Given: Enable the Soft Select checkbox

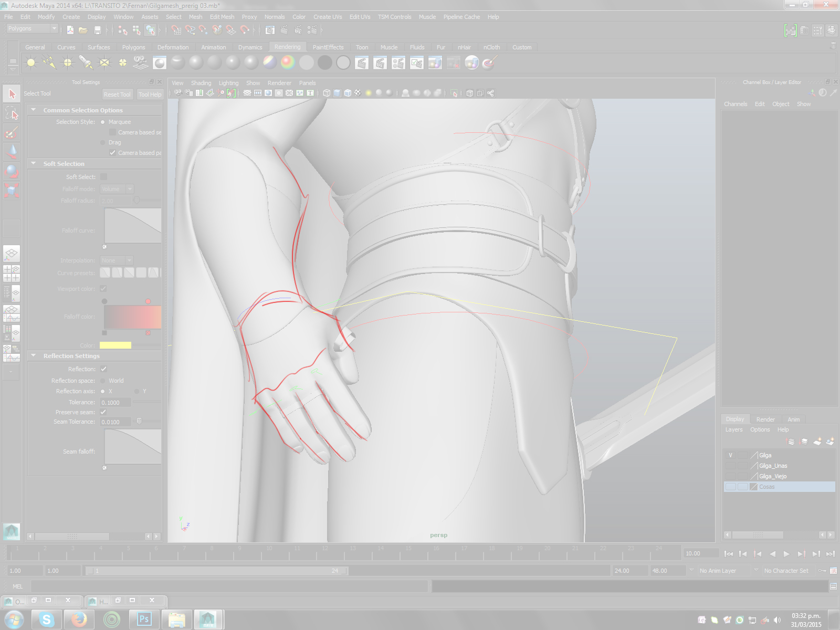Looking at the screenshot, I should (x=103, y=177).
